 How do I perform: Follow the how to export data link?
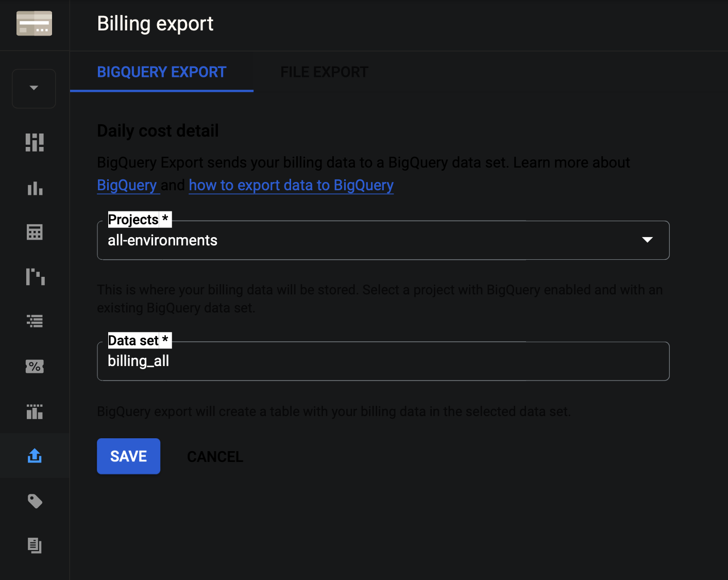291,185
